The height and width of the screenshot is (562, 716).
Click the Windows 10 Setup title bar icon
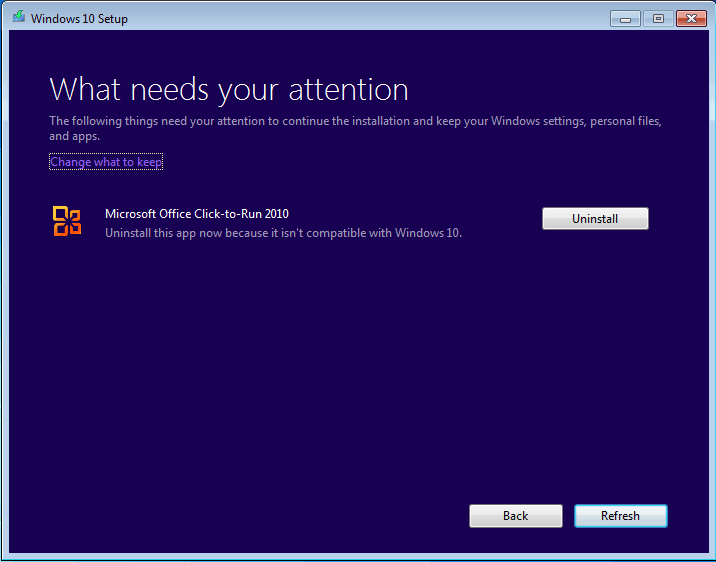pos(19,17)
